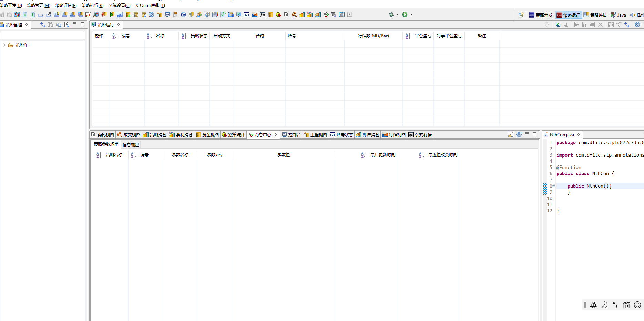This screenshot has height=321, width=644.
Task: Switch to Java perspective
Action: [x=618, y=15]
